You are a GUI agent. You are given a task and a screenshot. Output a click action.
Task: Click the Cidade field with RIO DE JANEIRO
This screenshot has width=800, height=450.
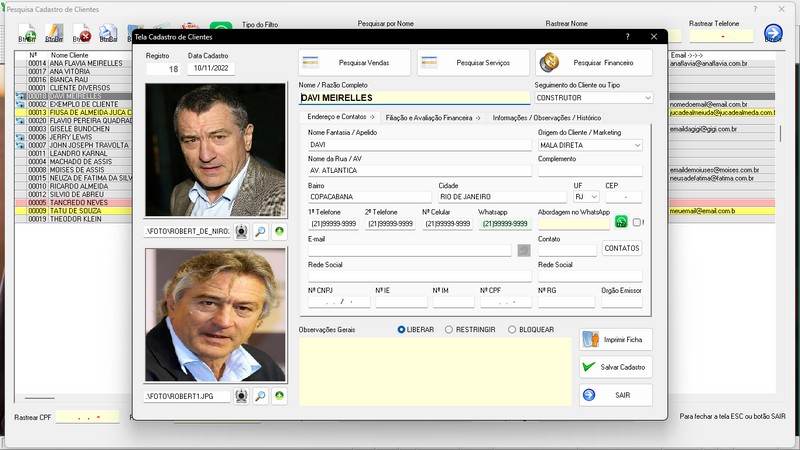click(x=503, y=196)
